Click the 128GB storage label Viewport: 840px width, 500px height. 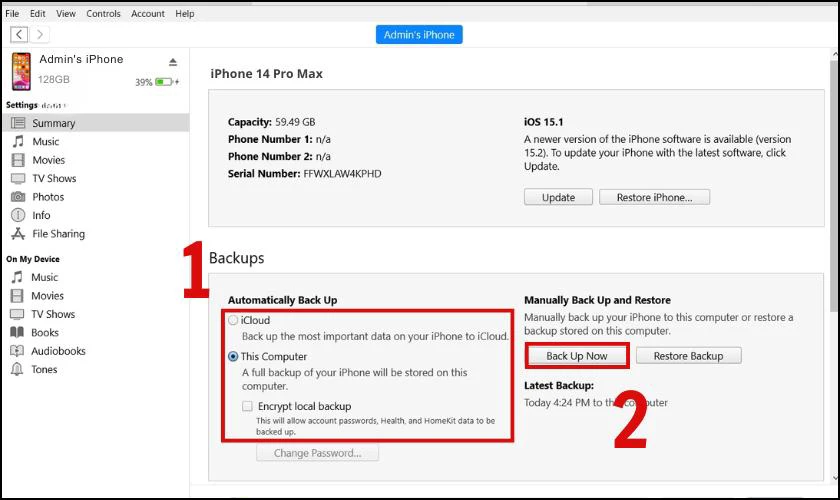(54, 79)
